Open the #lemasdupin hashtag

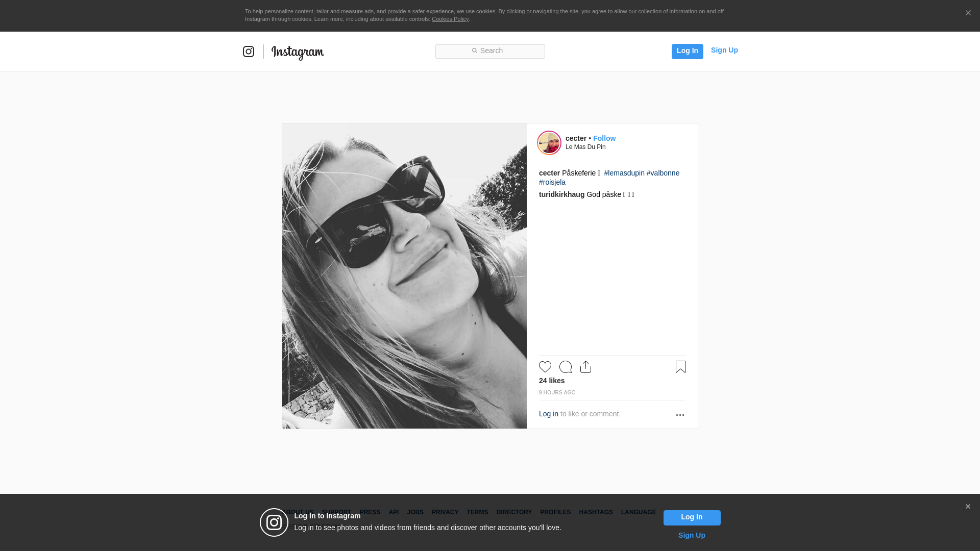[624, 173]
